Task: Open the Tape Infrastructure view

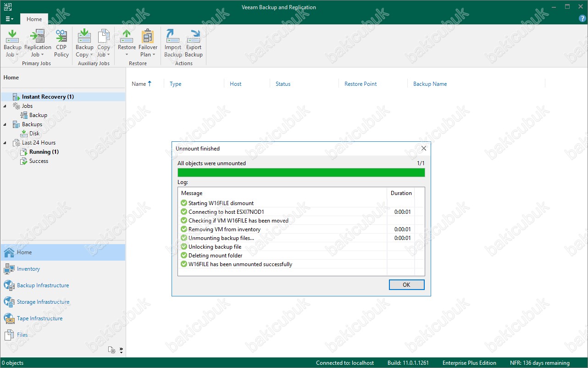Action: (x=63, y=318)
